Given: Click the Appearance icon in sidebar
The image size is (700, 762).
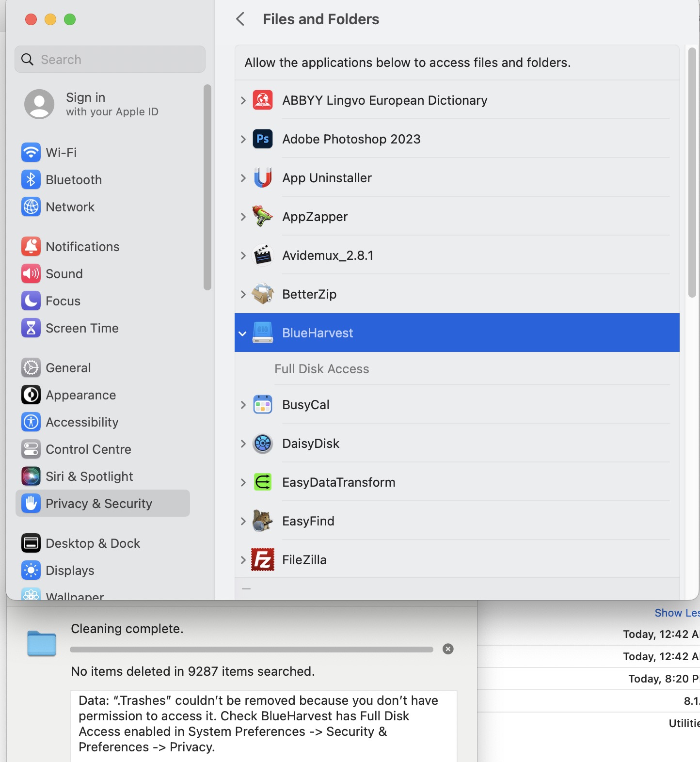Looking at the screenshot, I should pyautogui.click(x=31, y=395).
